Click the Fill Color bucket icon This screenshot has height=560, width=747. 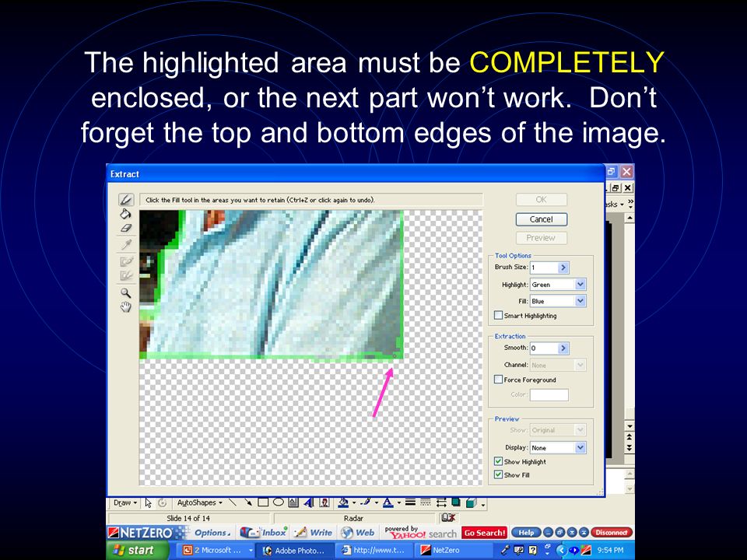343,502
